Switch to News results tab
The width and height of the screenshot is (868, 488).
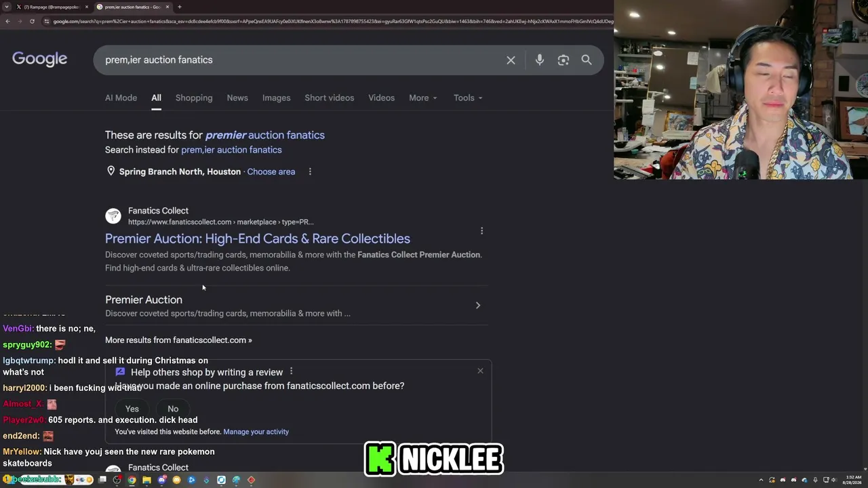click(x=237, y=98)
